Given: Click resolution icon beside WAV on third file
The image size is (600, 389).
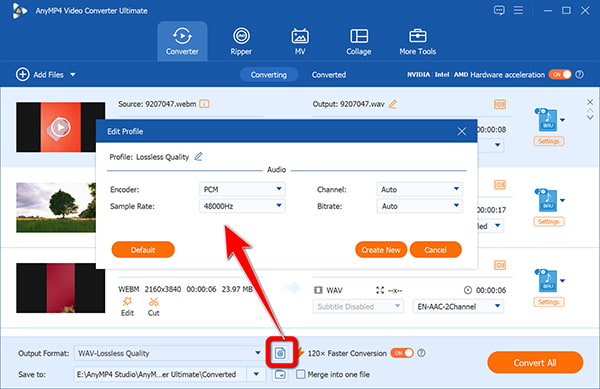Looking at the screenshot, I should pos(380,290).
